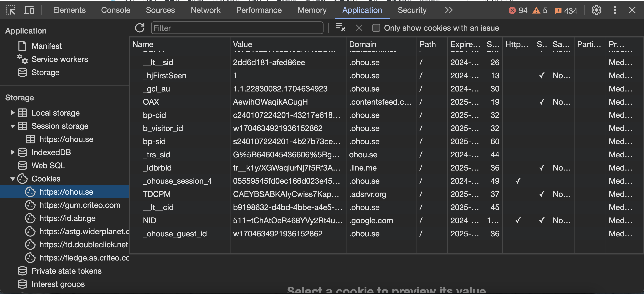
Task: Click the cookie Filter input field
Action: [237, 28]
